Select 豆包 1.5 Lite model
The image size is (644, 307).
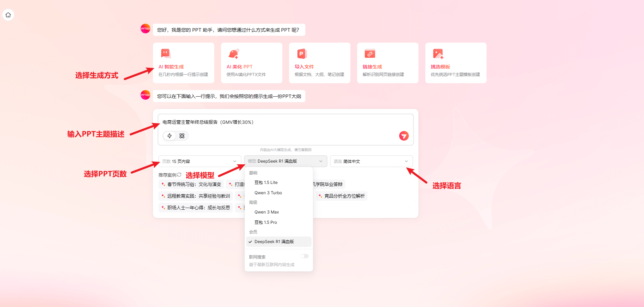click(x=279, y=183)
